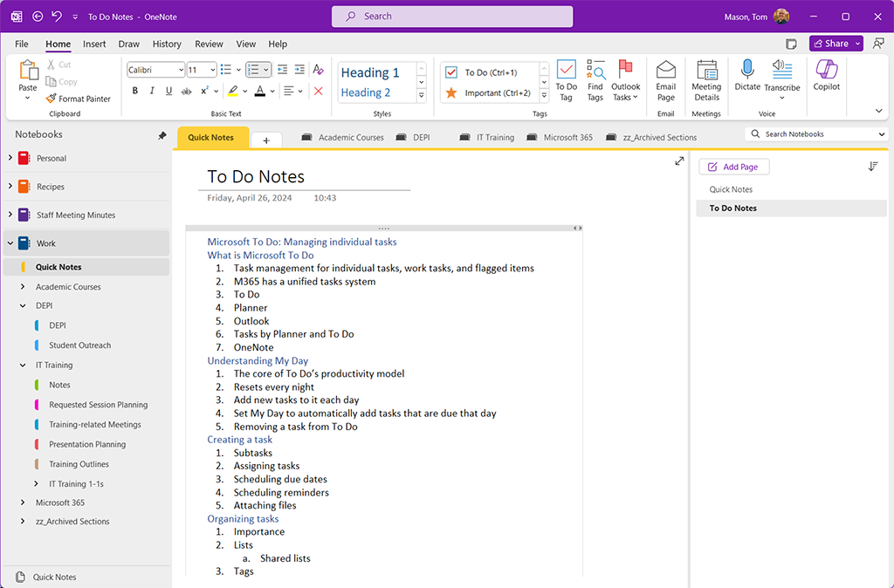Select the Format Painter tool
Viewport: 894px width, 588px height.
tap(77, 99)
